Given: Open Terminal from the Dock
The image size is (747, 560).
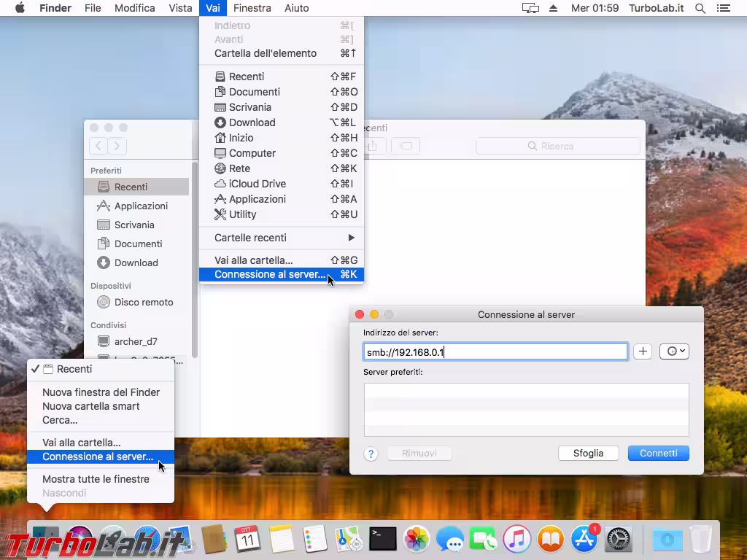Looking at the screenshot, I should 383,538.
